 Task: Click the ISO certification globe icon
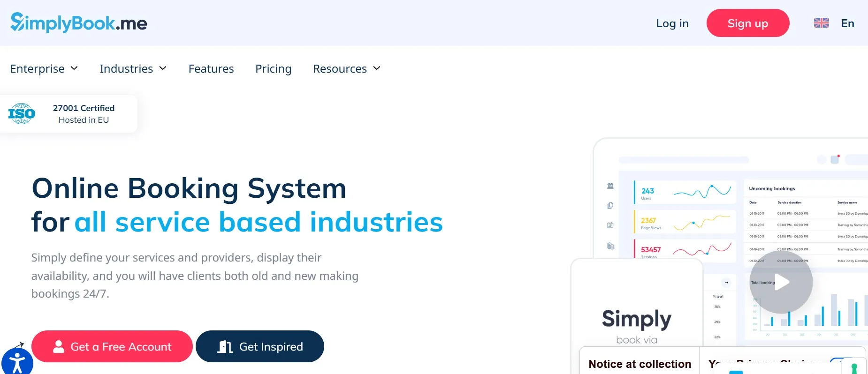click(22, 114)
